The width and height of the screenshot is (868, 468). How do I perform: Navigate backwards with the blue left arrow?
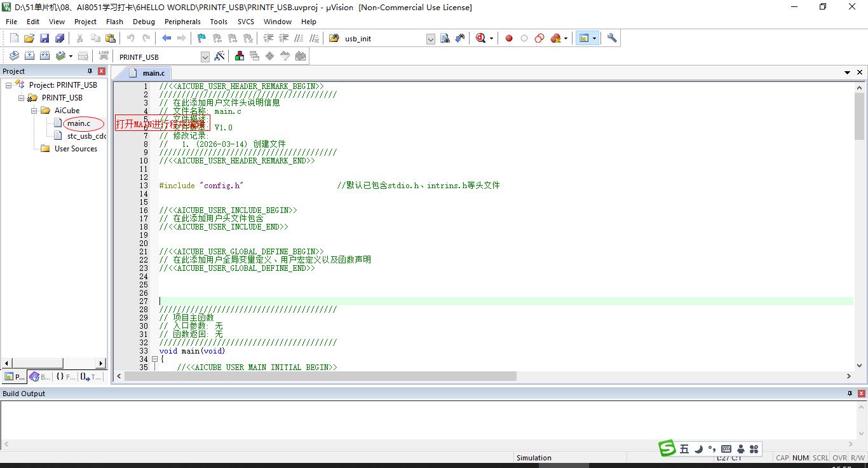click(x=166, y=38)
